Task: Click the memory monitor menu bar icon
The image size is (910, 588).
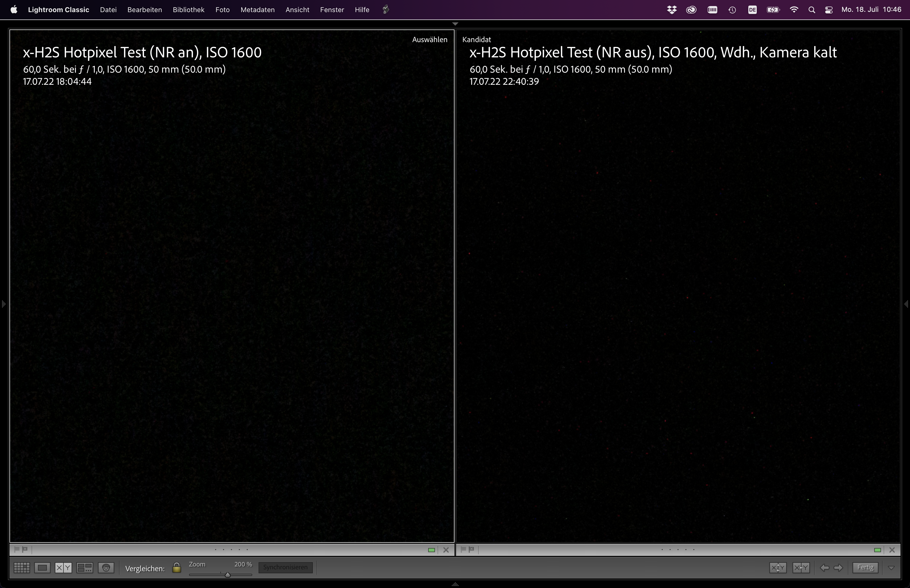Action: click(x=712, y=10)
